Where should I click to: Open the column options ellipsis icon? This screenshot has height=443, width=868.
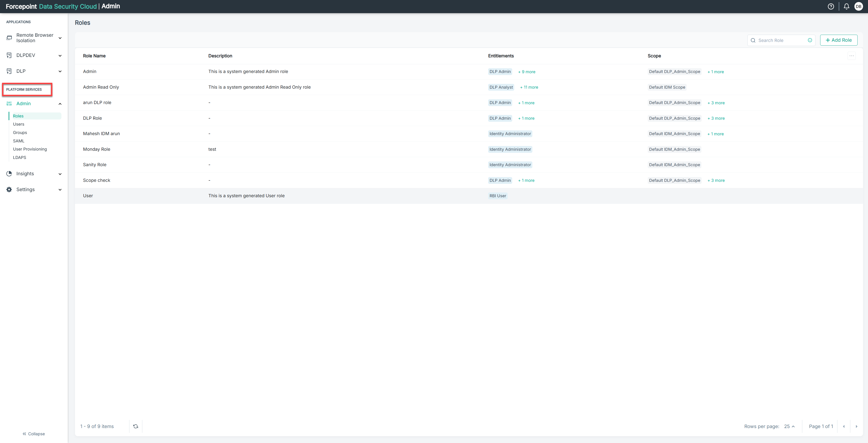point(851,56)
